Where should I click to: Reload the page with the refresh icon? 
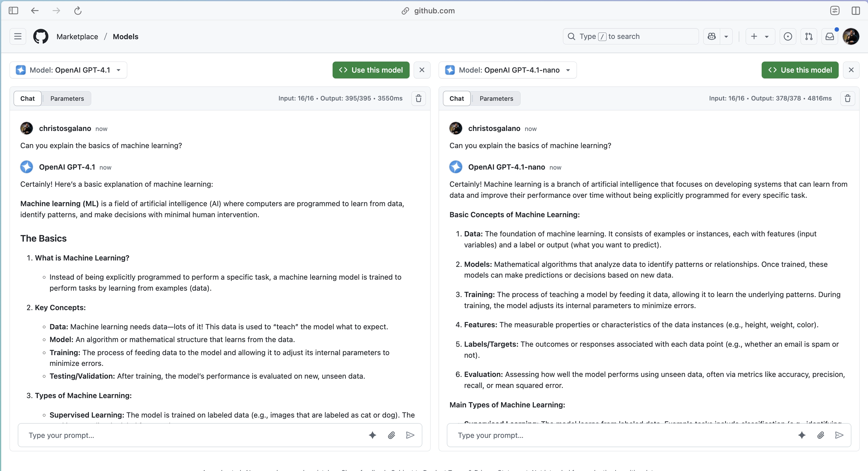[x=78, y=11]
